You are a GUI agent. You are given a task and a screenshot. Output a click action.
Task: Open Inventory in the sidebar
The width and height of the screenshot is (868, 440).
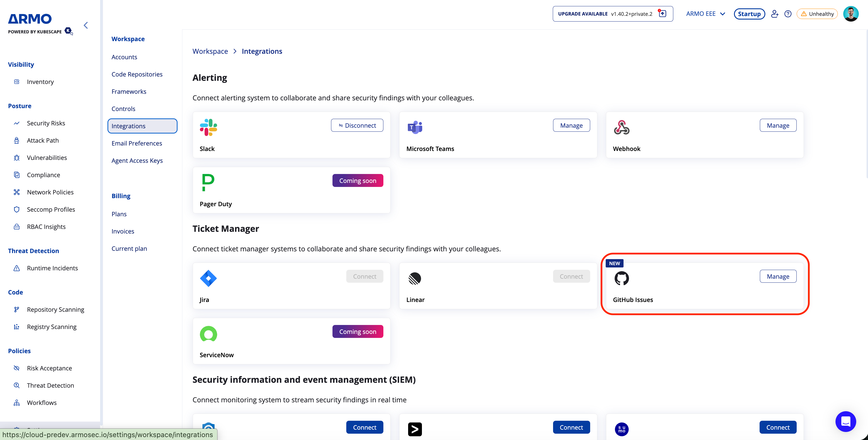[40, 82]
